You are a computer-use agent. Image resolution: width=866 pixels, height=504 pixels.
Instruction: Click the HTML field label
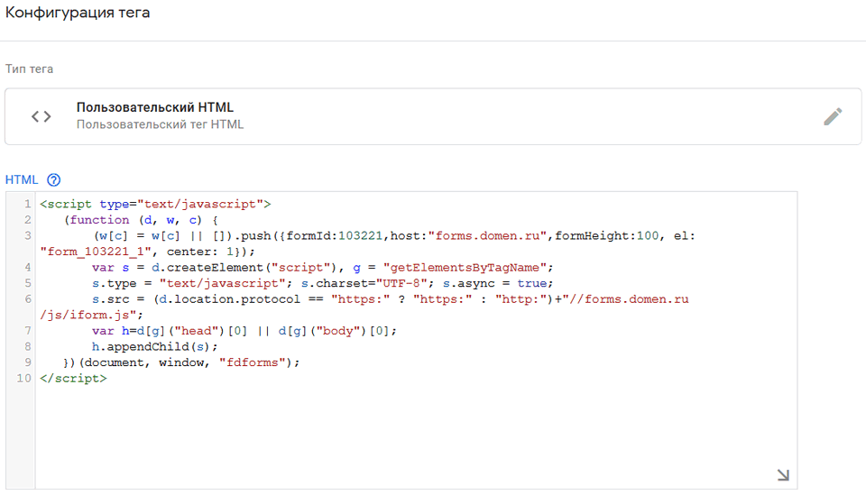click(22, 179)
